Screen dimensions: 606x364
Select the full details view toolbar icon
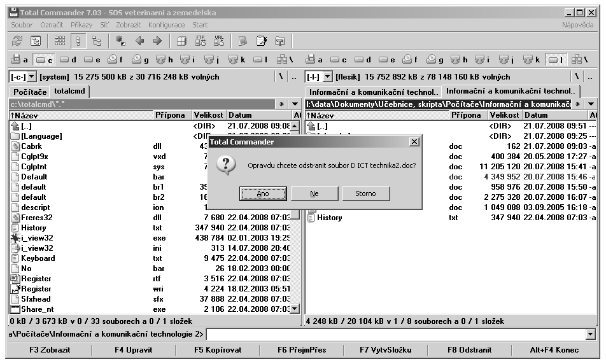coord(78,41)
